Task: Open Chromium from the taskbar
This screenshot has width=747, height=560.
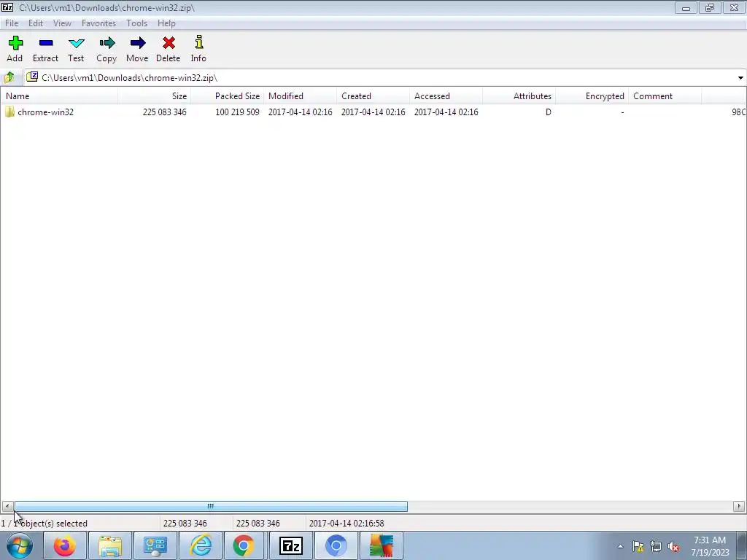Action: [x=336, y=545]
